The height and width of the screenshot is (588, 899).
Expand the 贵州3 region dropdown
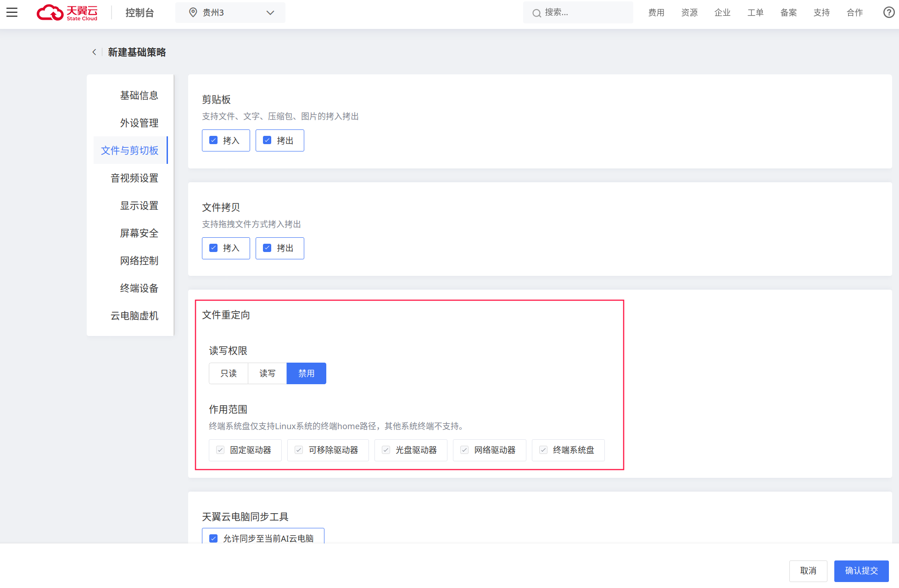(x=270, y=12)
